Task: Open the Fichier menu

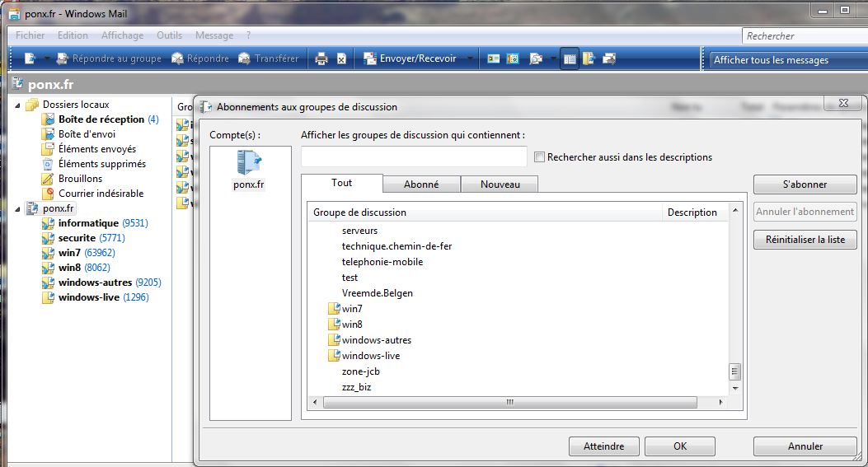Action: click(x=30, y=35)
